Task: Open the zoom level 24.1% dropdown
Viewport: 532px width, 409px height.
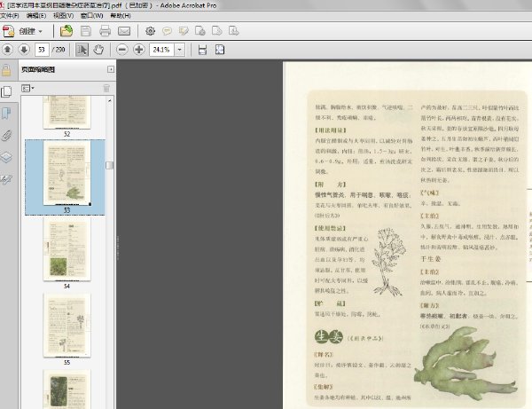Action: [181, 50]
